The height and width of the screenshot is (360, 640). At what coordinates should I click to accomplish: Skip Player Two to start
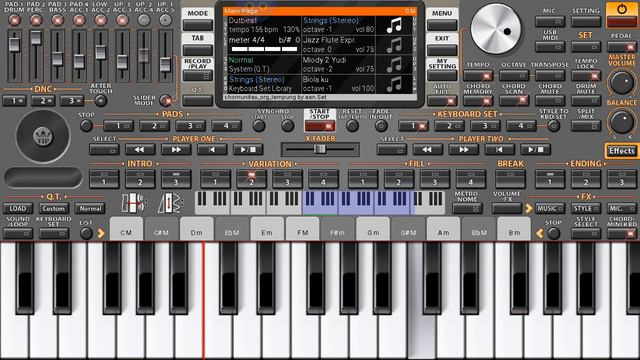[499, 150]
